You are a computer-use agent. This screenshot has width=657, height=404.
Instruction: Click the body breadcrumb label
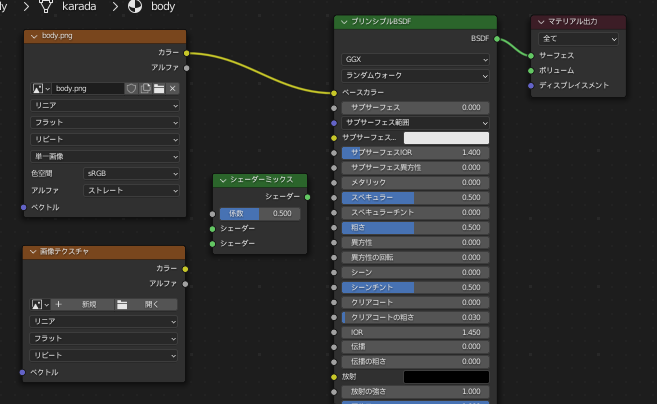point(163,6)
